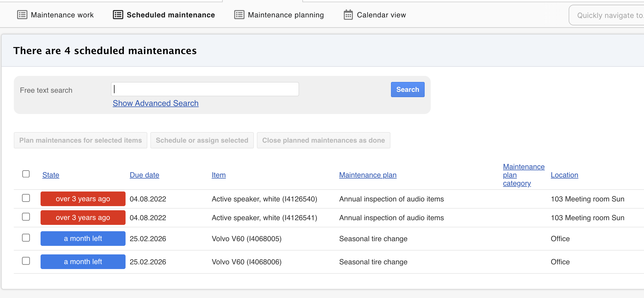
Task: Click the Scheduled maintenance list icon
Action: [x=118, y=15]
